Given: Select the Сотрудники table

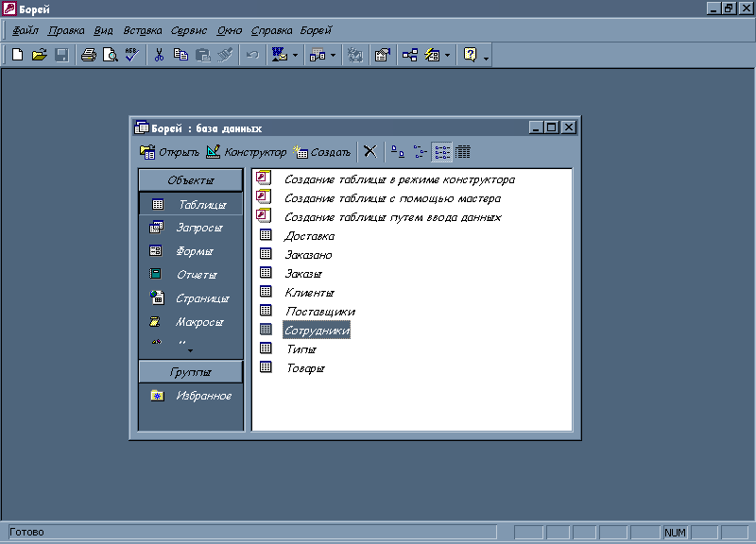Looking at the screenshot, I should click(x=317, y=330).
